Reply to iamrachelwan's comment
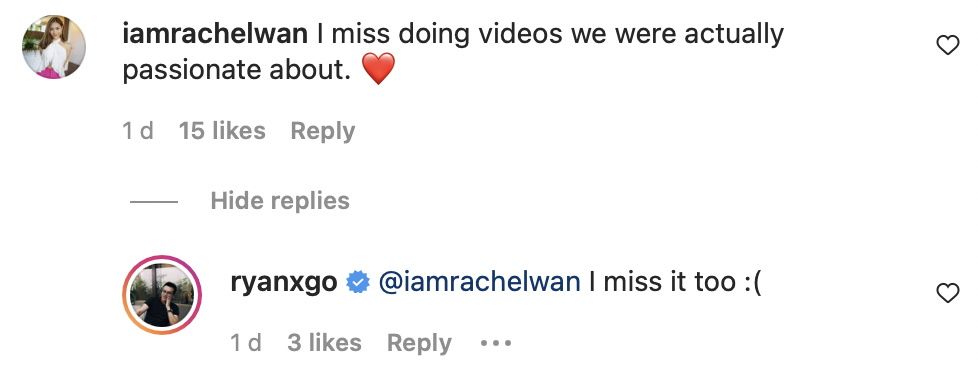Image resolution: width=978 pixels, height=371 pixels. pos(322,131)
